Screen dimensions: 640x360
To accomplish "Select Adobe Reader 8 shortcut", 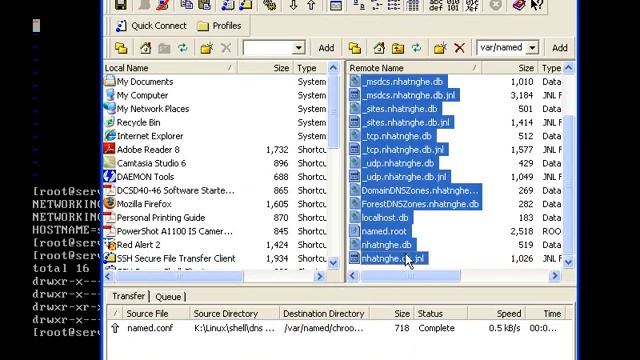I will [148, 150].
